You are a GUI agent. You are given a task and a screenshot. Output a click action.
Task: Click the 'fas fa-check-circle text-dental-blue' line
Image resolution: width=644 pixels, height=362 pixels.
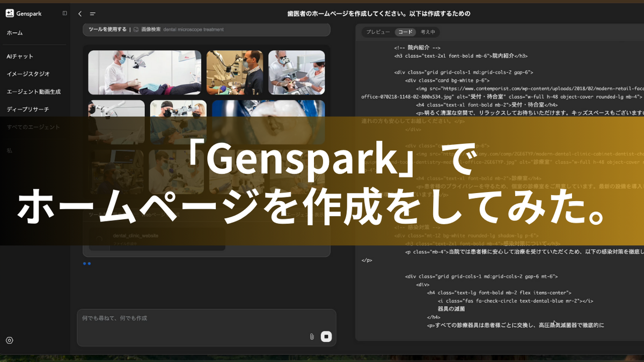pos(515,301)
